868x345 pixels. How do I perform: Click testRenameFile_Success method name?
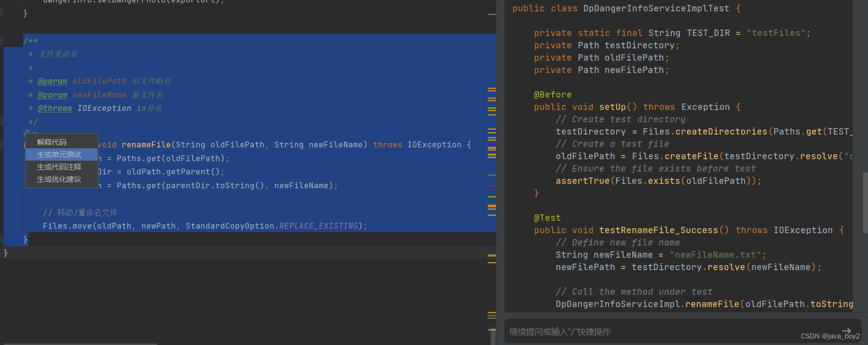click(659, 230)
